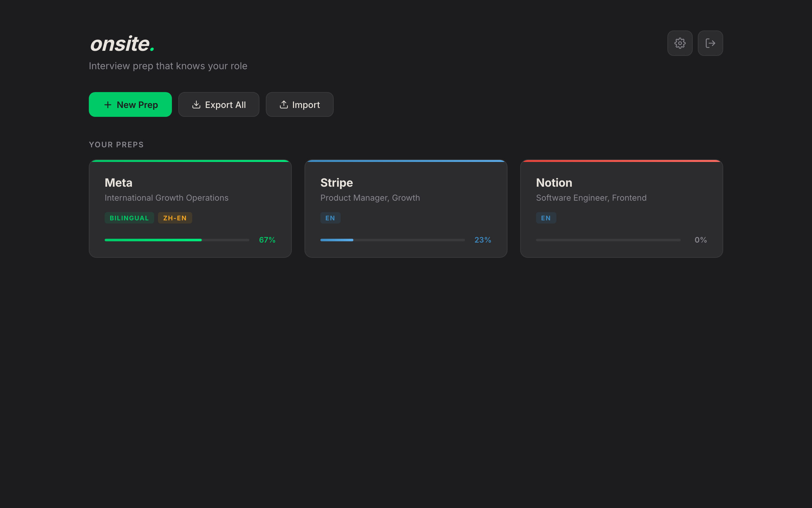Click Meta's green progress bar
The height and width of the screenshot is (508, 812).
tap(177, 240)
